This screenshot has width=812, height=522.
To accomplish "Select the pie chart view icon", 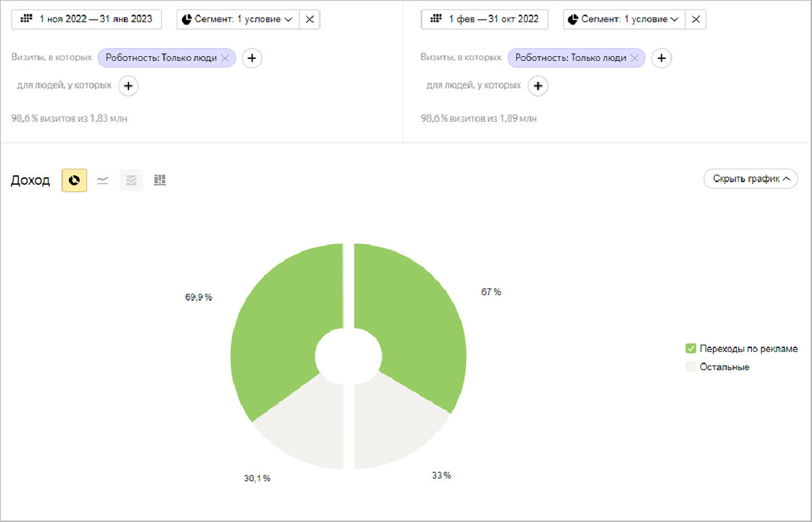I will point(74,180).
